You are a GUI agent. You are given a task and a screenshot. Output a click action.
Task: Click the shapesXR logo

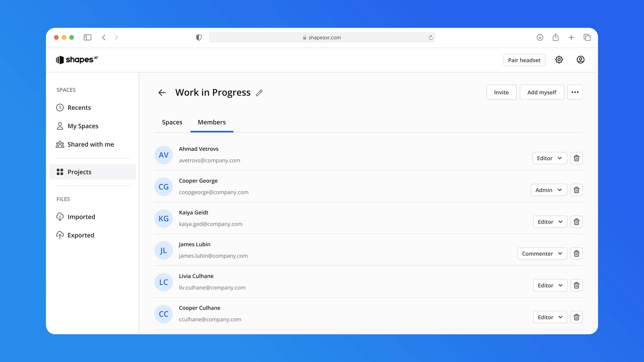[x=77, y=60]
